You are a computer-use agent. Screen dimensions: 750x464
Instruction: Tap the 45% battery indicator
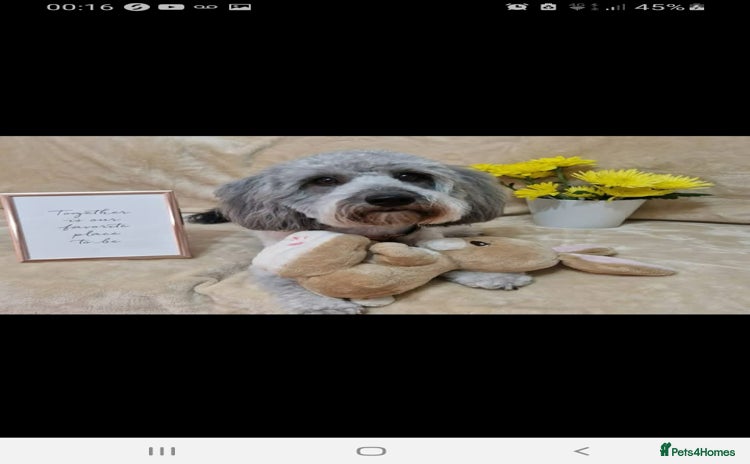[x=669, y=7]
